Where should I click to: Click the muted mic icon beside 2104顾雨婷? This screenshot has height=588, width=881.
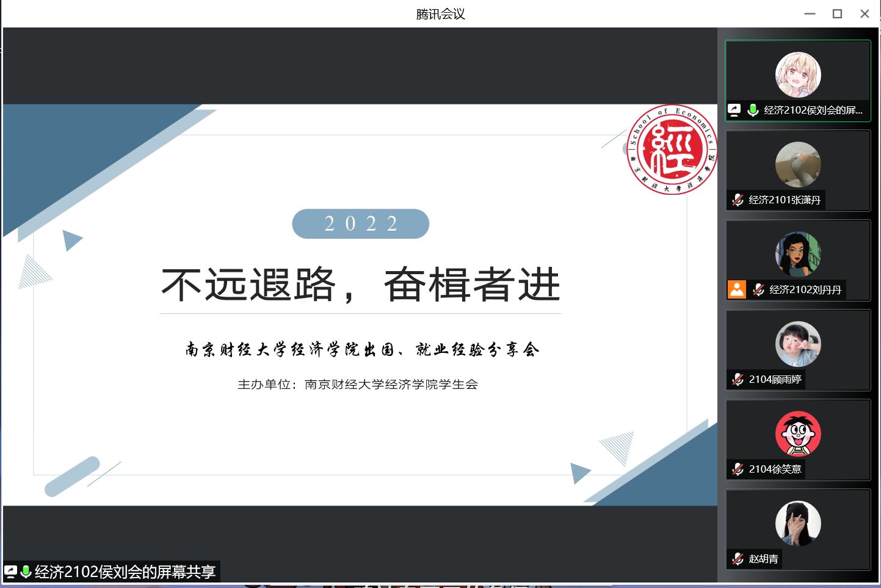click(x=738, y=379)
